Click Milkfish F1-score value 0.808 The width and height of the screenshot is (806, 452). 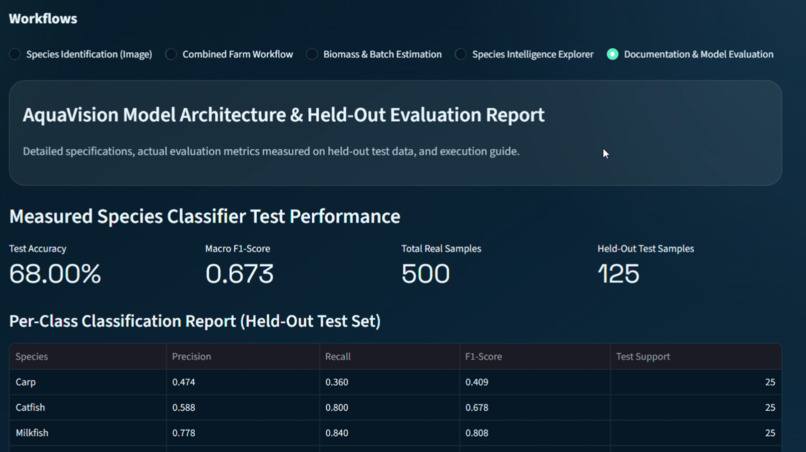pos(477,432)
